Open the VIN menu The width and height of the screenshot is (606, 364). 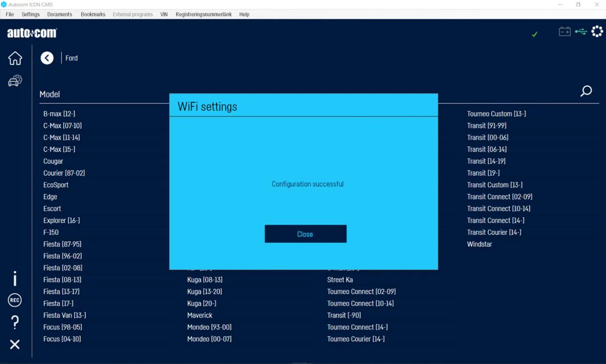[164, 14]
